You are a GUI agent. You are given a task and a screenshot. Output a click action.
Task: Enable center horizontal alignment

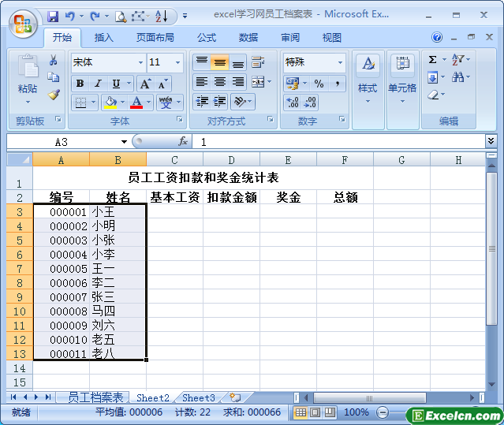220,82
